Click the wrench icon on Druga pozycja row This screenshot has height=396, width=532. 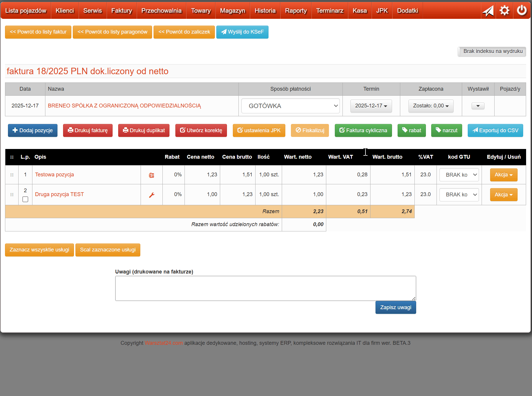(151, 195)
